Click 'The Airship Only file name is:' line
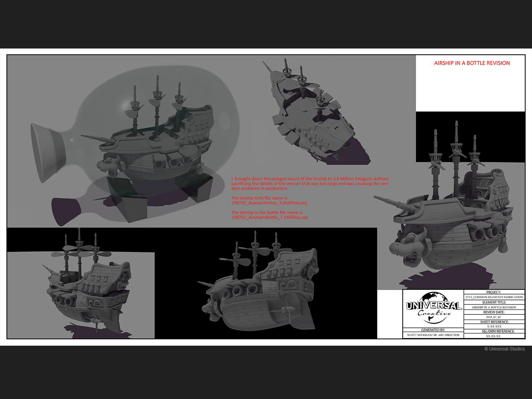The height and width of the screenshot is (399, 532). pos(260,198)
